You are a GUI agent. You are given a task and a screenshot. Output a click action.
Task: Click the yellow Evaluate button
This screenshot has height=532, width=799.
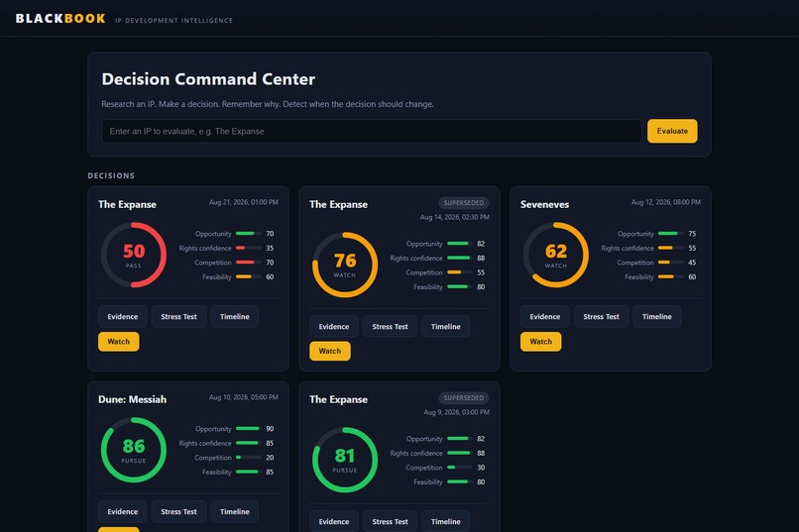(x=672, y=132)
